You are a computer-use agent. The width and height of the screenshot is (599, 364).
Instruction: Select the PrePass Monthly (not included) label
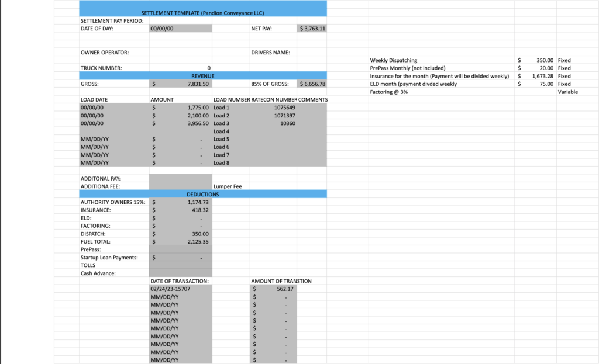[x=408, y=68]
